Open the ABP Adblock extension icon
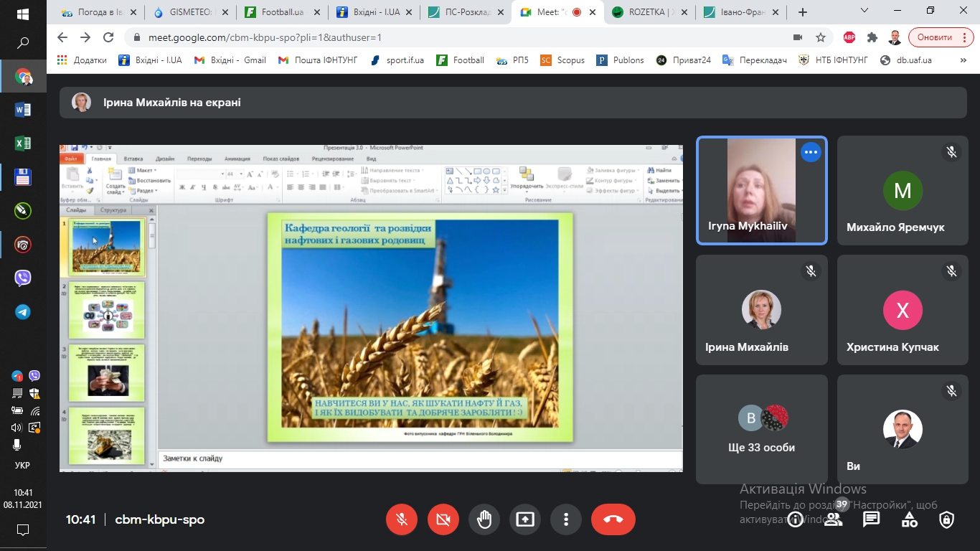 [x=849, y=37]
